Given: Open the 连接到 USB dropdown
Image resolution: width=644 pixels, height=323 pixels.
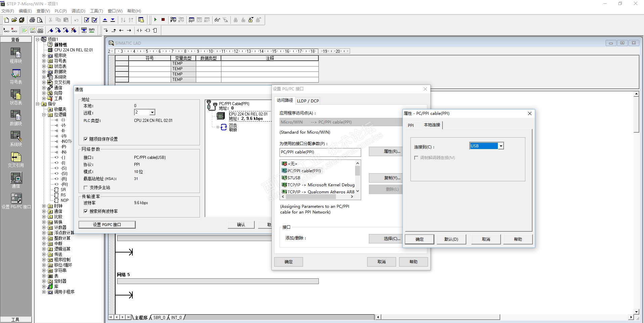Looking at the screenshot, I should point(501,146).
